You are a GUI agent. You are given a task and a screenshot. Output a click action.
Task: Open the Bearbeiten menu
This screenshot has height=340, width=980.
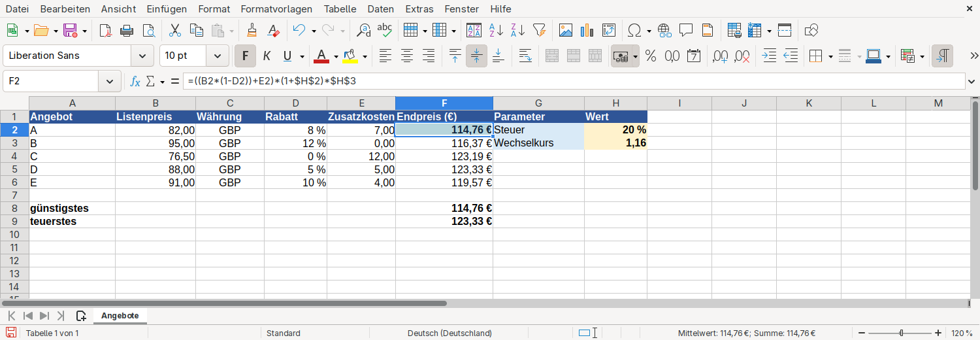(65, 9)
